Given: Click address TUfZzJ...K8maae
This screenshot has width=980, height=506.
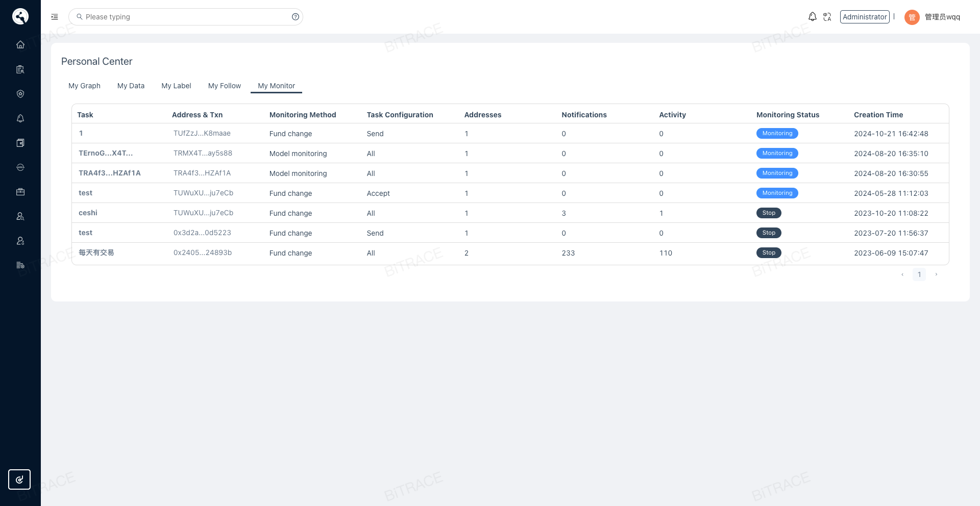Looking at the screenshot, I should (x=202, y=134).
